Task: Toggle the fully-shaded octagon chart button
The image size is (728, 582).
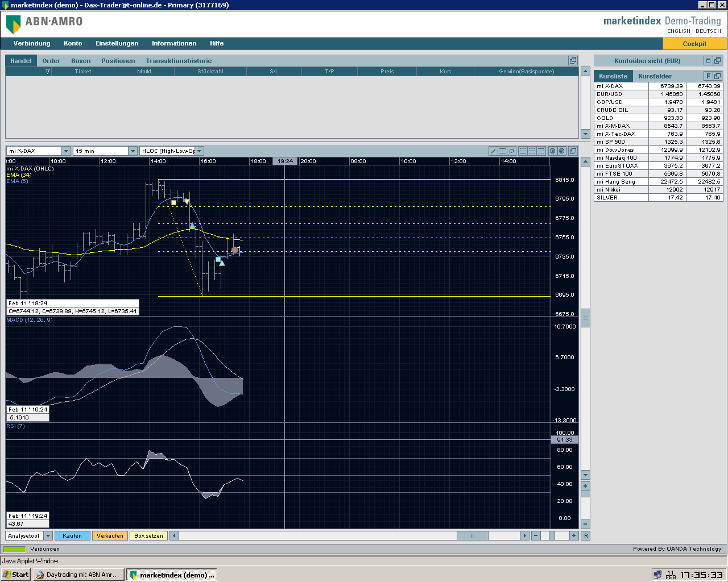Action: [561, 151]
